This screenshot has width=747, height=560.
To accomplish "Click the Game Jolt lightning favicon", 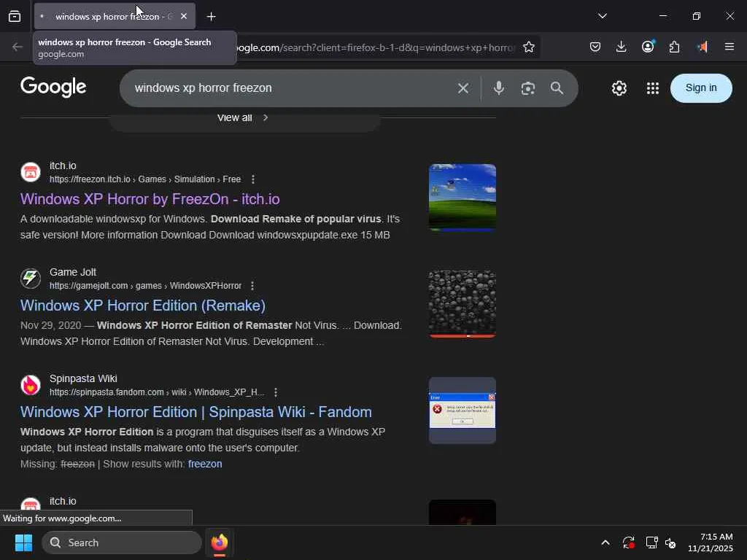I will [31, 279].
